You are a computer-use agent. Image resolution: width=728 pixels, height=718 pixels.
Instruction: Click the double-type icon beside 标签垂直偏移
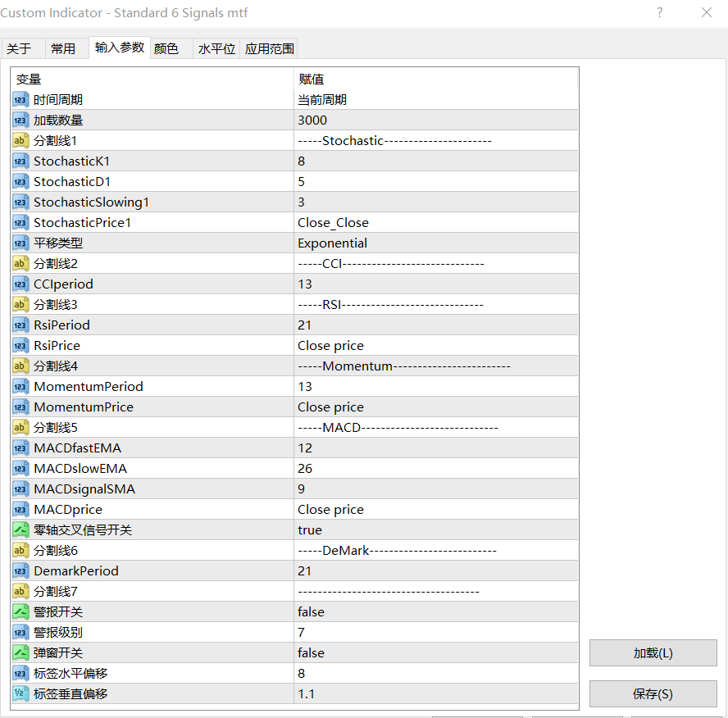[20, 694]
